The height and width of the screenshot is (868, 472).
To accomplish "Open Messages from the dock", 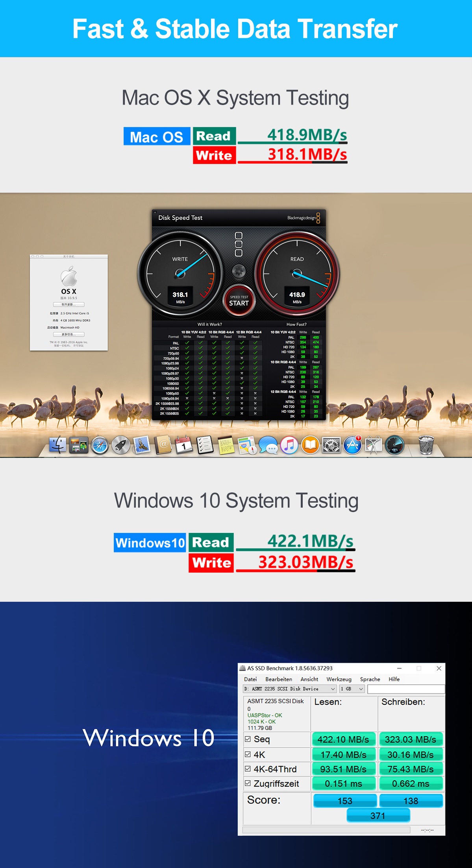I will (268, 445).
